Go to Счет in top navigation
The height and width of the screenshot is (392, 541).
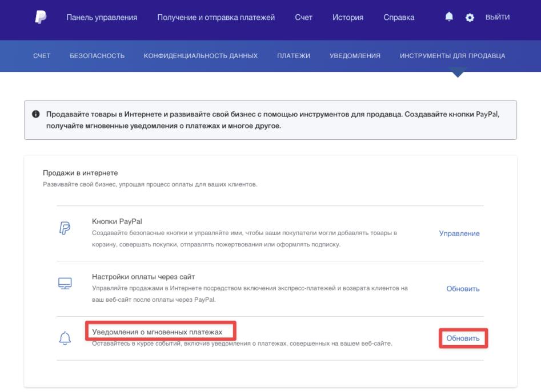(303, 17)
